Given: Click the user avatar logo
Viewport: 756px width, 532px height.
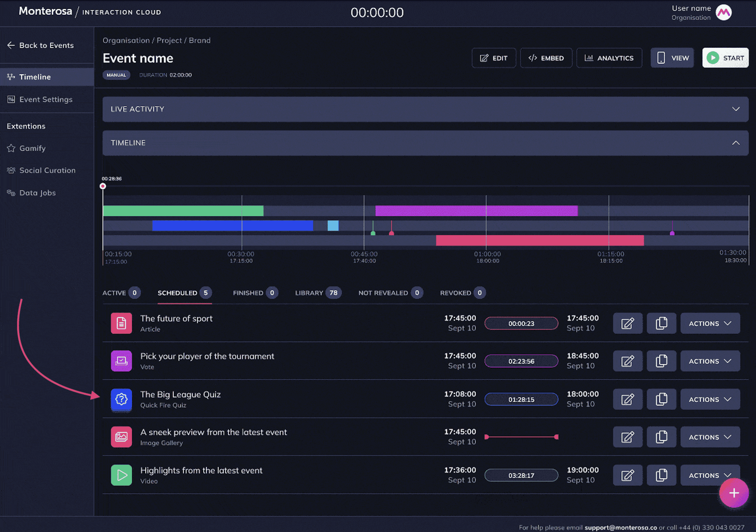Looking at the screenshot, I should [x=723, y=13].
